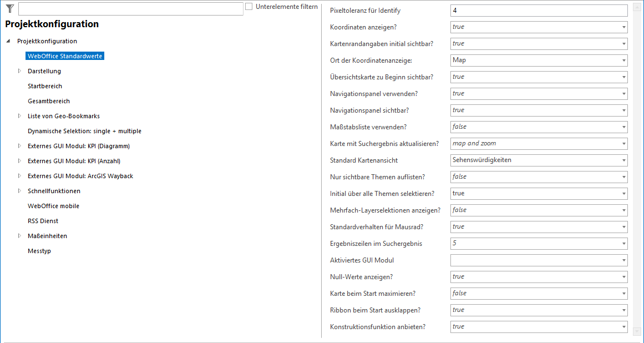Open the WebOffice mobile item
The width and height of the screenshot is (644, 343).
point(53,206)
